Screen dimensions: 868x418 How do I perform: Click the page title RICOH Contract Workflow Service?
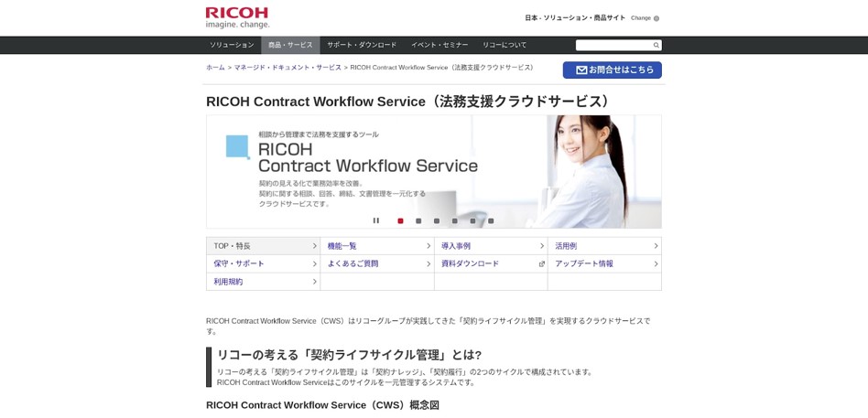click(x=408, y=102)
